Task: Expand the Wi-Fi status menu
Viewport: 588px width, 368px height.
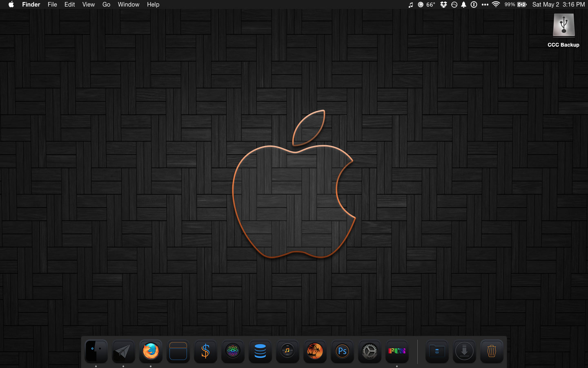Action: (496, 4)
